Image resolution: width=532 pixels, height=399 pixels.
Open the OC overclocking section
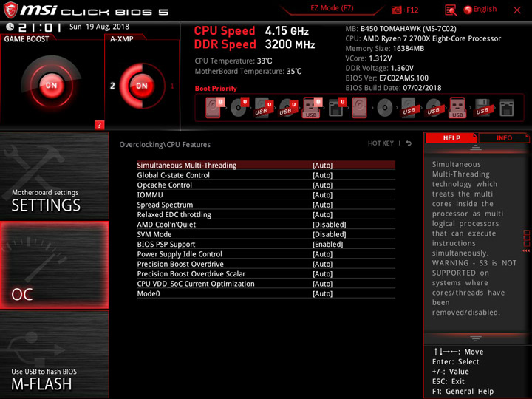(x=54, y=265)
